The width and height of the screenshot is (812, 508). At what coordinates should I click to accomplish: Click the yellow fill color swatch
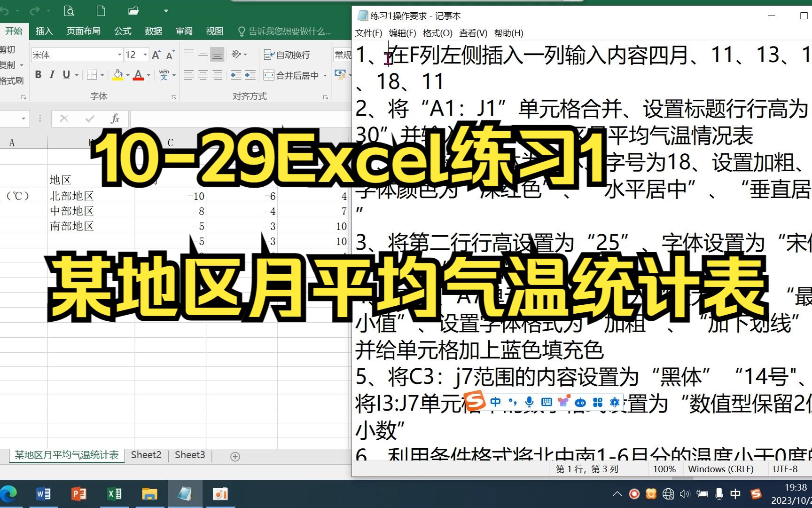pos(117,79)
